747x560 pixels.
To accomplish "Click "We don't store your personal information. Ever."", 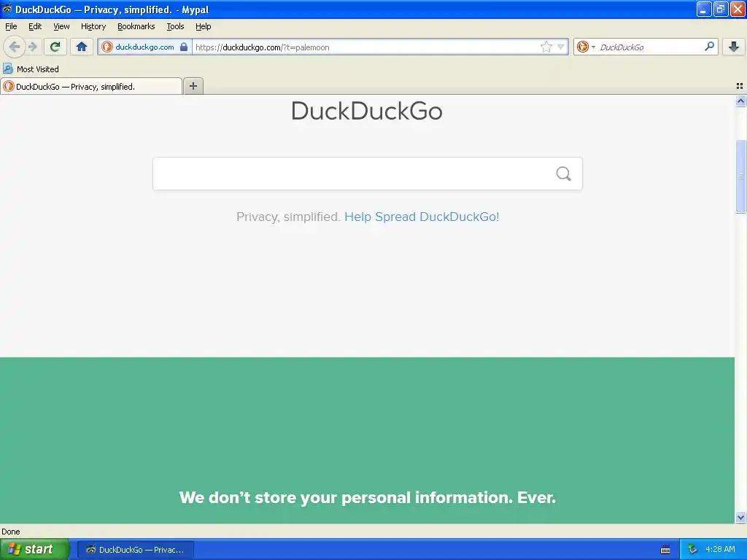I will click(368, 497).
